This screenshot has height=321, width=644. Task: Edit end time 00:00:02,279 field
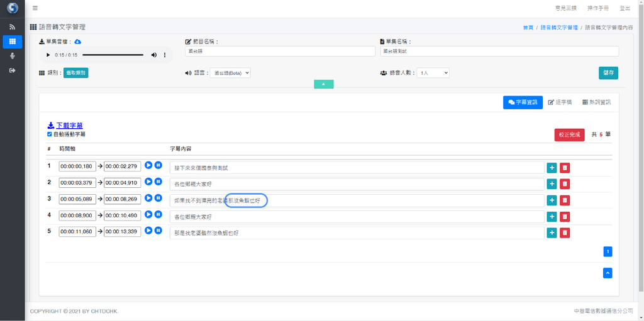[x=123, y=166]
